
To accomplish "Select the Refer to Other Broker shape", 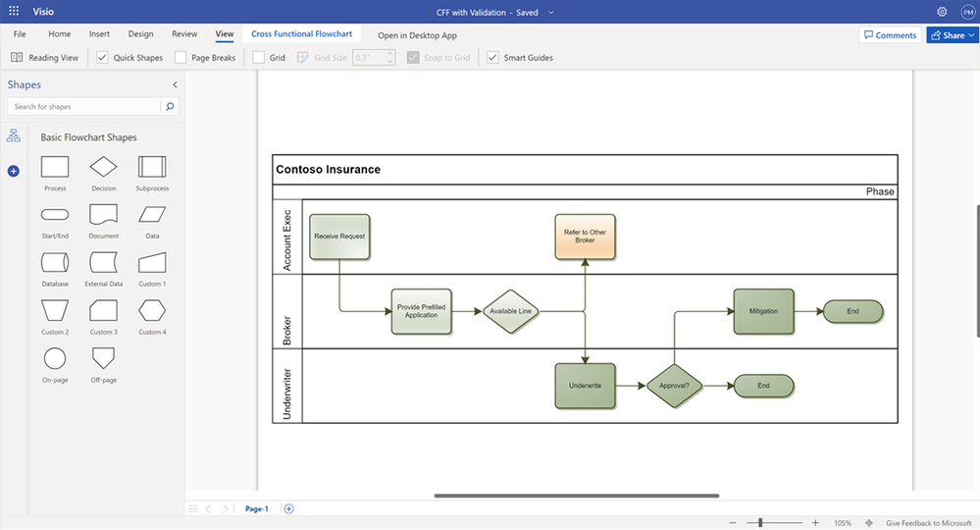I will point(585,237).
